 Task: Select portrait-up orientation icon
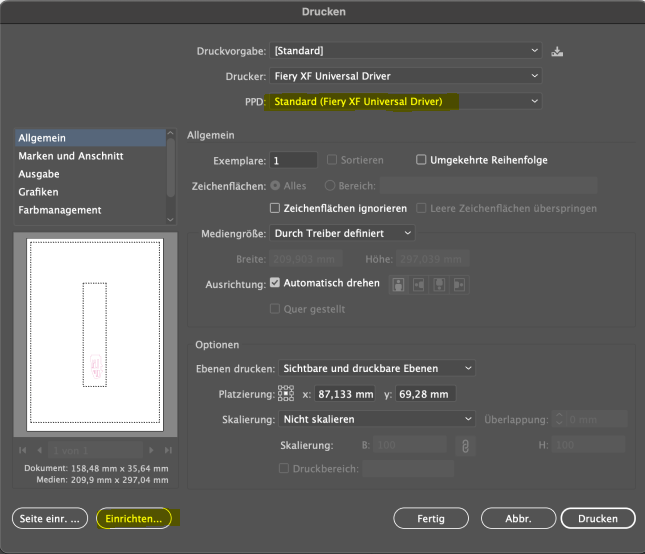(x=398, y=285)
